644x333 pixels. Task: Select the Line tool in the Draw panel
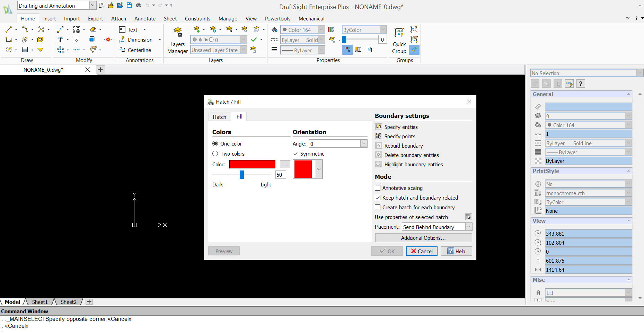pos(8,29)
